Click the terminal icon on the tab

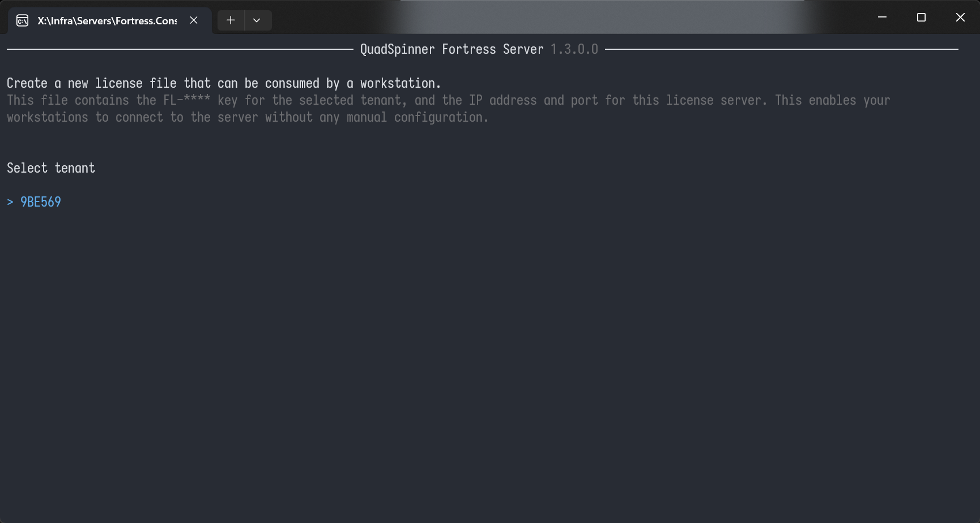(x=23, y=21)
